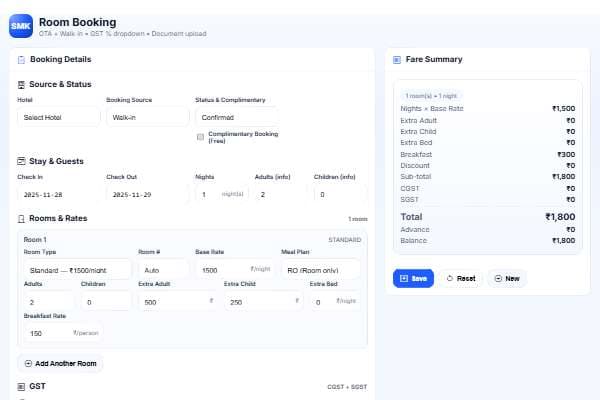
Task: Click the '1 room(s) • 1 night' badge
Action: (x=431, y=96)
